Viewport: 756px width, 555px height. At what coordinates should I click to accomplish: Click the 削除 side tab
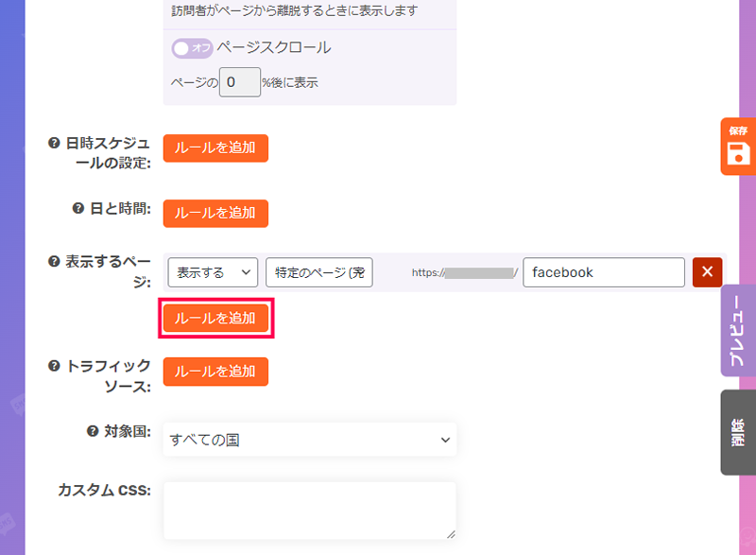[x=738, y=432]
